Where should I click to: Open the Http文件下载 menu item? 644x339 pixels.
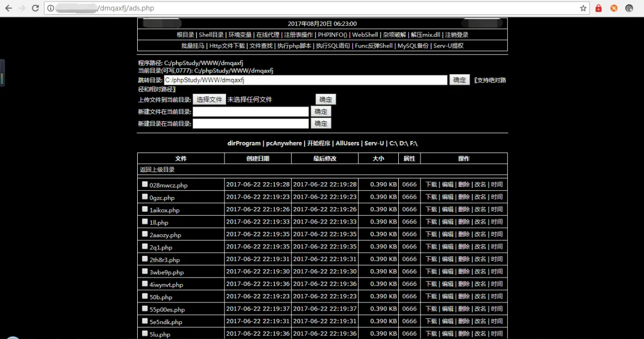(227, 46)
